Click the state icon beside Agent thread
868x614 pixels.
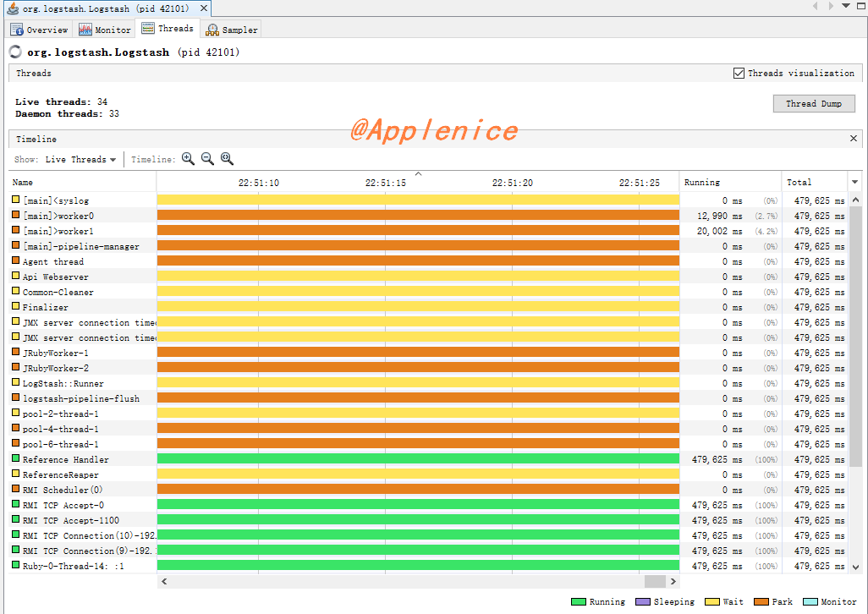16,260
